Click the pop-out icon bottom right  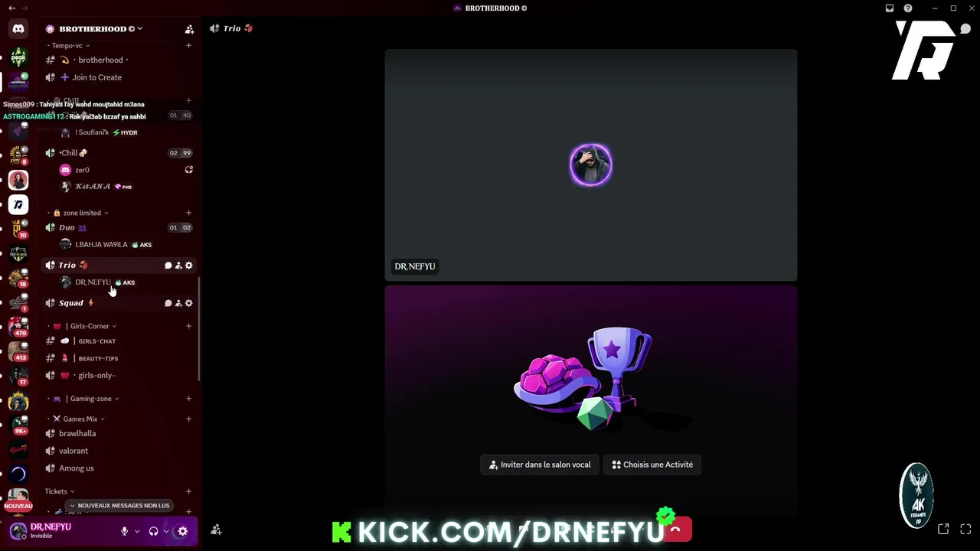pyautogui.click(x=943, y=529)
